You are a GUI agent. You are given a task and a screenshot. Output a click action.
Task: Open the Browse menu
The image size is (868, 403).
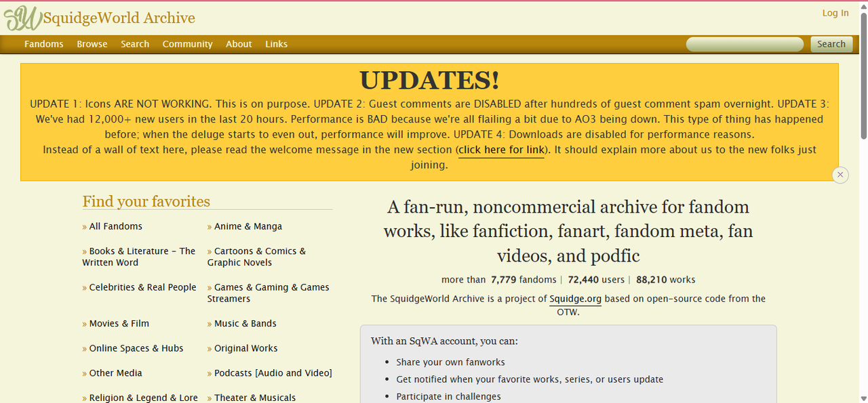pyautogui.click(x=92, y=44)
